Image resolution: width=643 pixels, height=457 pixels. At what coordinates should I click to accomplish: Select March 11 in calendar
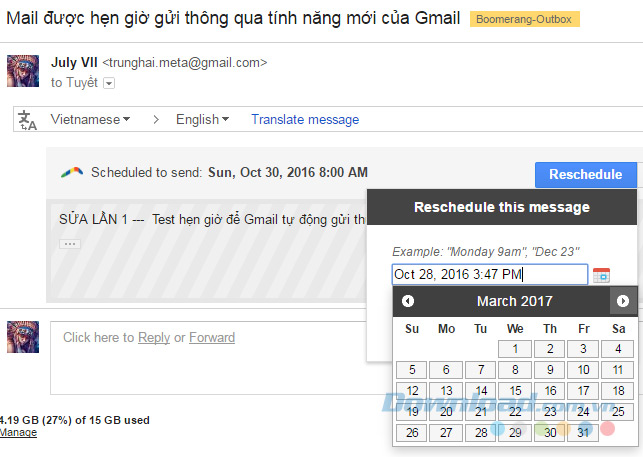(x=618, y=370)
